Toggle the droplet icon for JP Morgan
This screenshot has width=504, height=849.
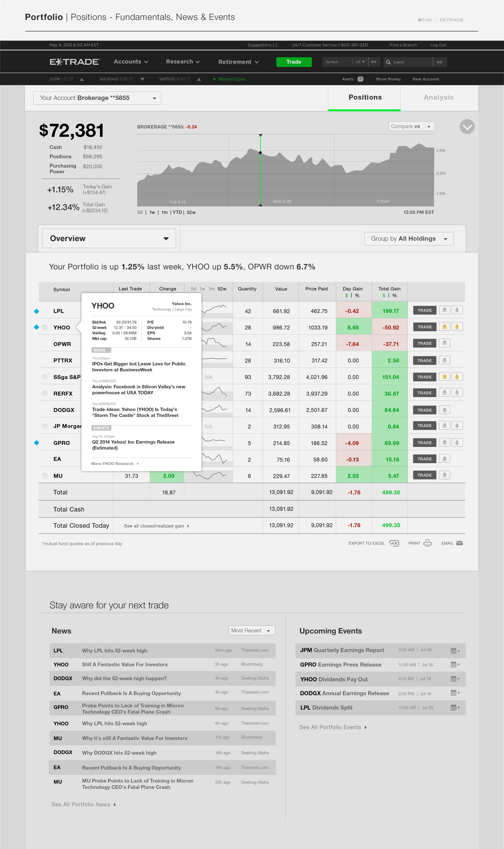(x=457, y=426)
